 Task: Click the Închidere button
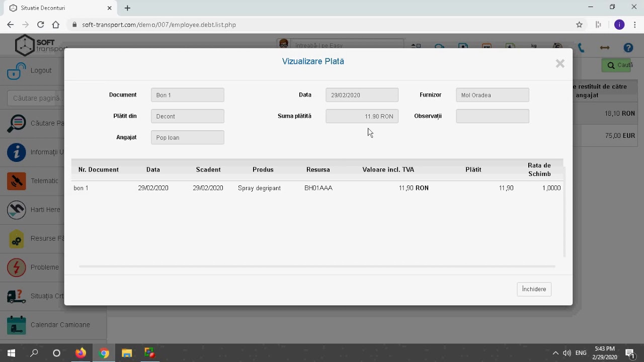pyautogui.click(x=534, y=289)
